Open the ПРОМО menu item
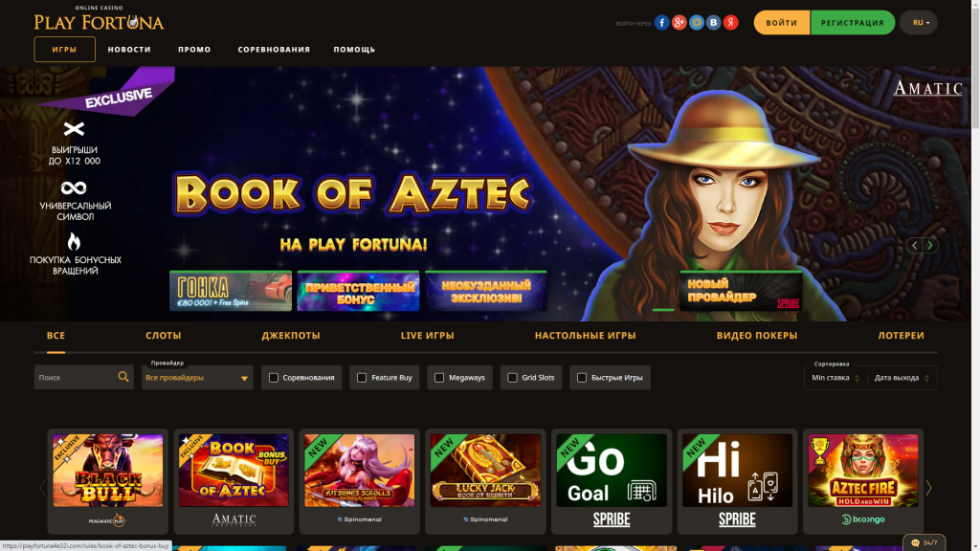Viewport: 980px width, 551px height. tap(194, 50)
